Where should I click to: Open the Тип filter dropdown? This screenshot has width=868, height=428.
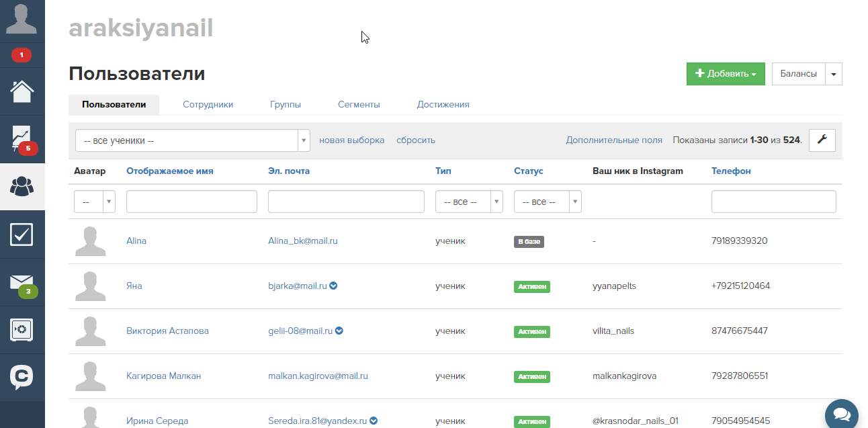tap(469, 202)
